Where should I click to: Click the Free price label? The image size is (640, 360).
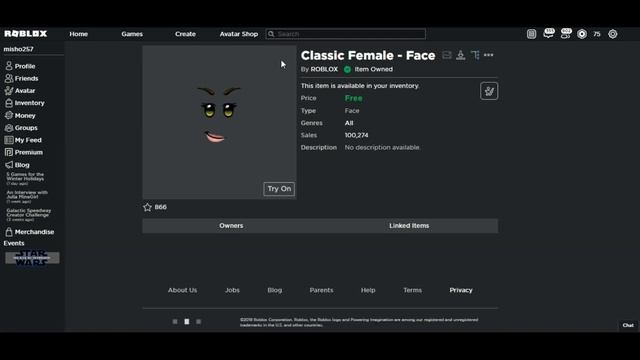point(353,98)
